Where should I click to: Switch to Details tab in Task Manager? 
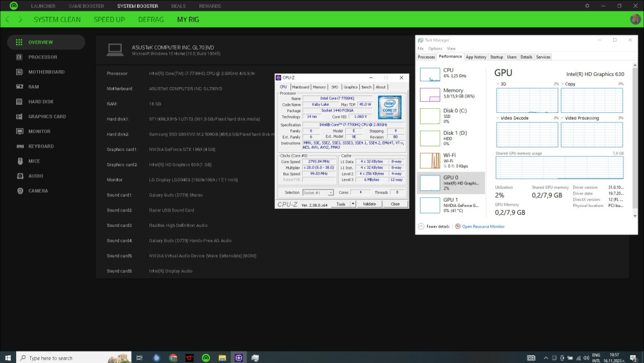[x=526, y=57]
